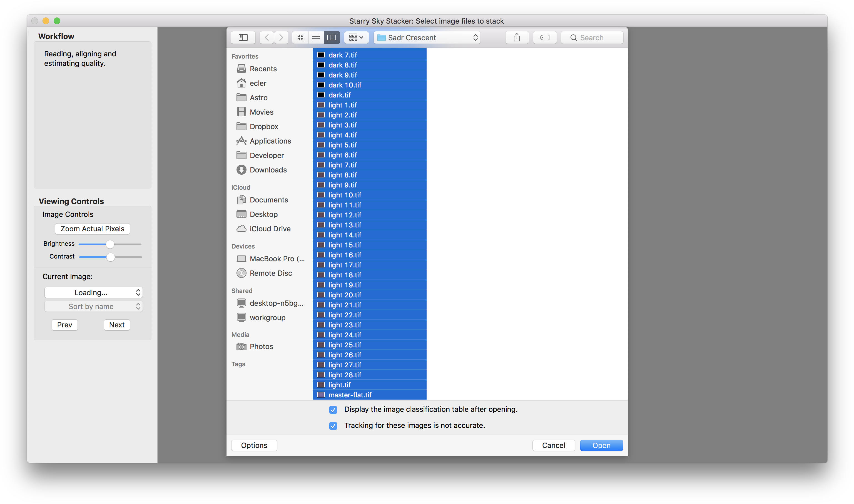The width and height of the screenshot is (854, 504).
Task: Select file dark 7.tif
Action: [x=370, y=55]
